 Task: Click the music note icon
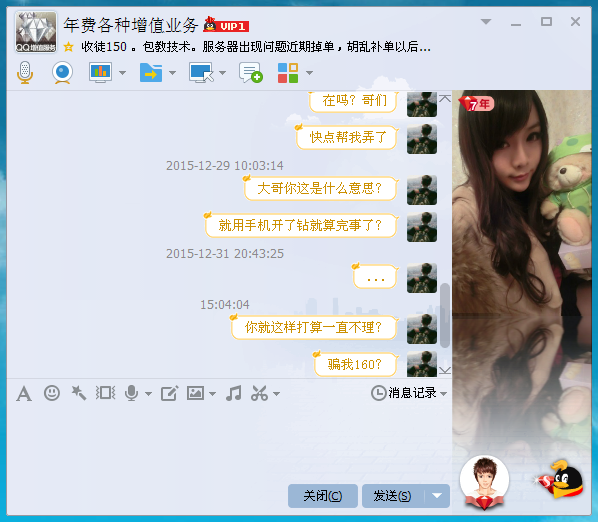coord(233,393)
